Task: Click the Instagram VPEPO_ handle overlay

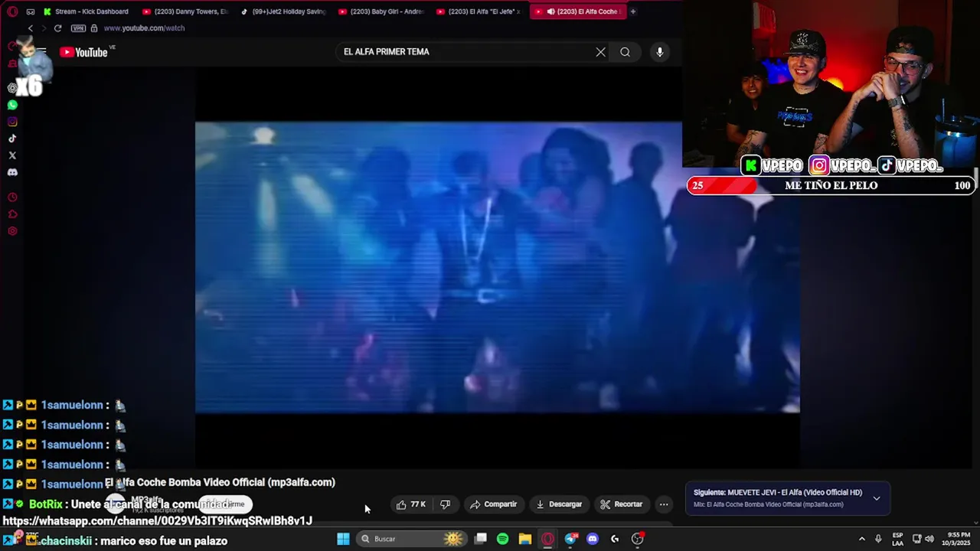Action: (x=842, y=165)
